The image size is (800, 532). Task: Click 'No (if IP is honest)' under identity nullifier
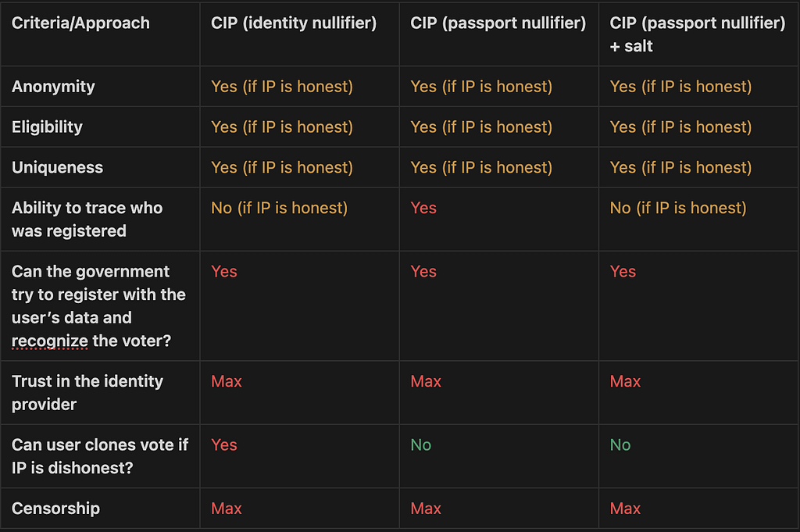(280, 208)
